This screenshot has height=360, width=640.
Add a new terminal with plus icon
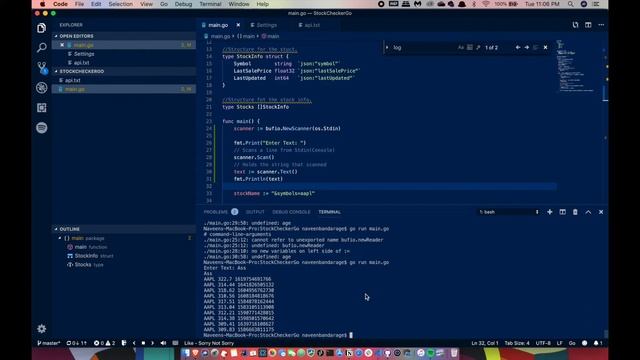coord(549,212)
